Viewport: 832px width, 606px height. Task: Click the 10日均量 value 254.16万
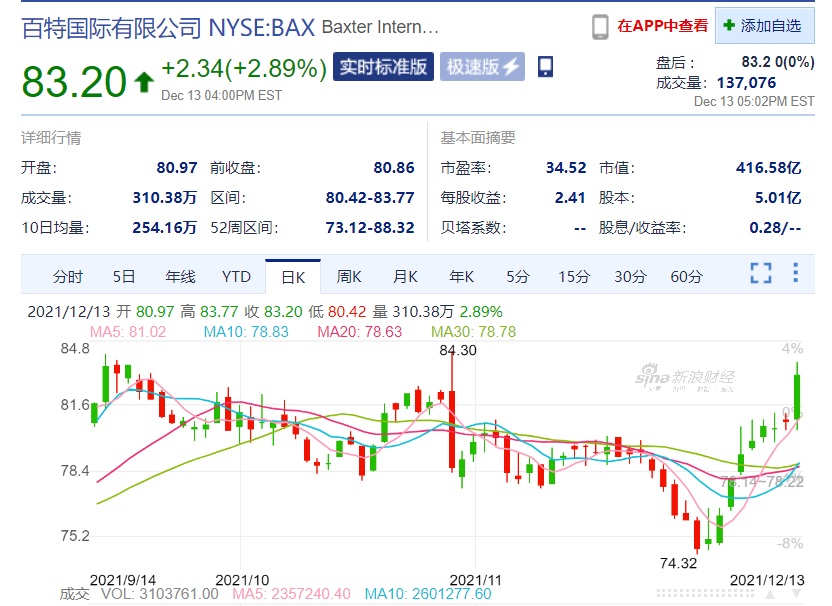(164, 228)
